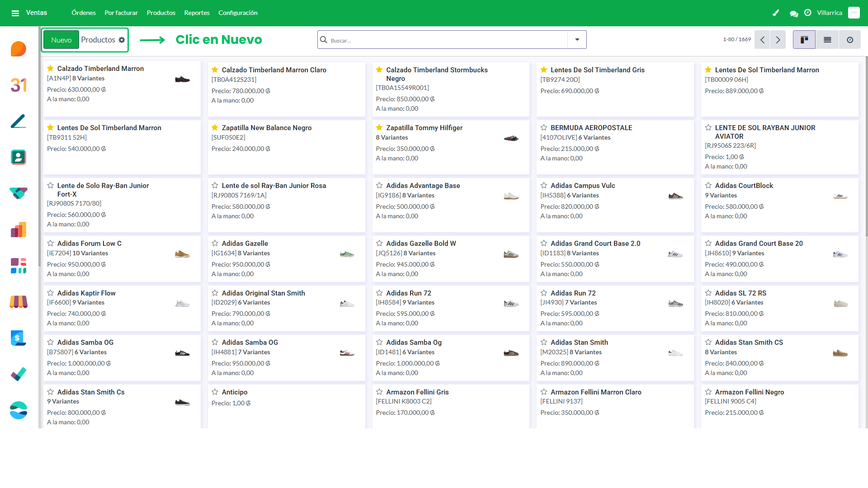
Task: Select the list view icon
Action: [827, 40]
